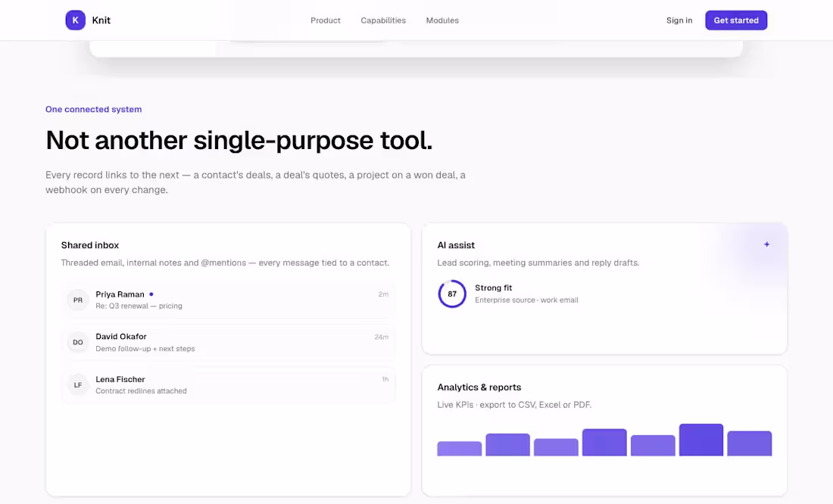
Task: Click the One connected system label
Action: tap(93, 110)
